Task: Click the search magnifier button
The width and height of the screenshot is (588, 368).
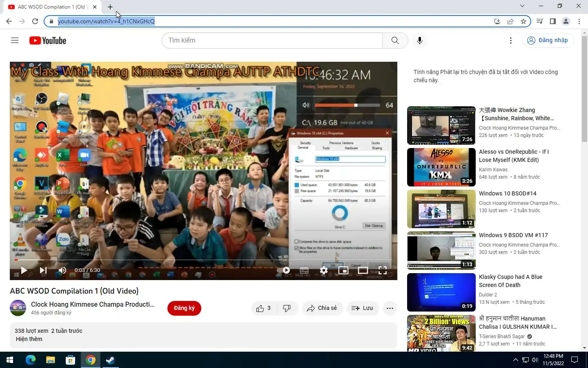Action: click(x=395, y=40)
